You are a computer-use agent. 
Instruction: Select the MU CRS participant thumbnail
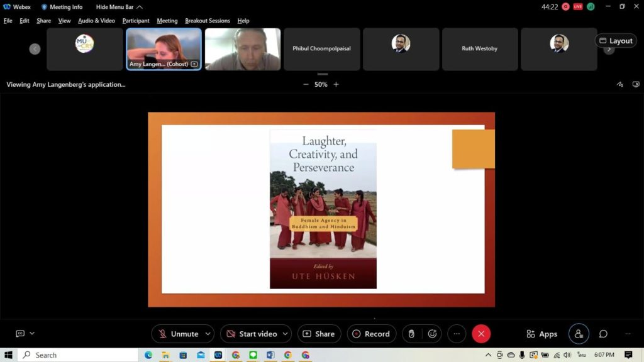click(85, 49)
